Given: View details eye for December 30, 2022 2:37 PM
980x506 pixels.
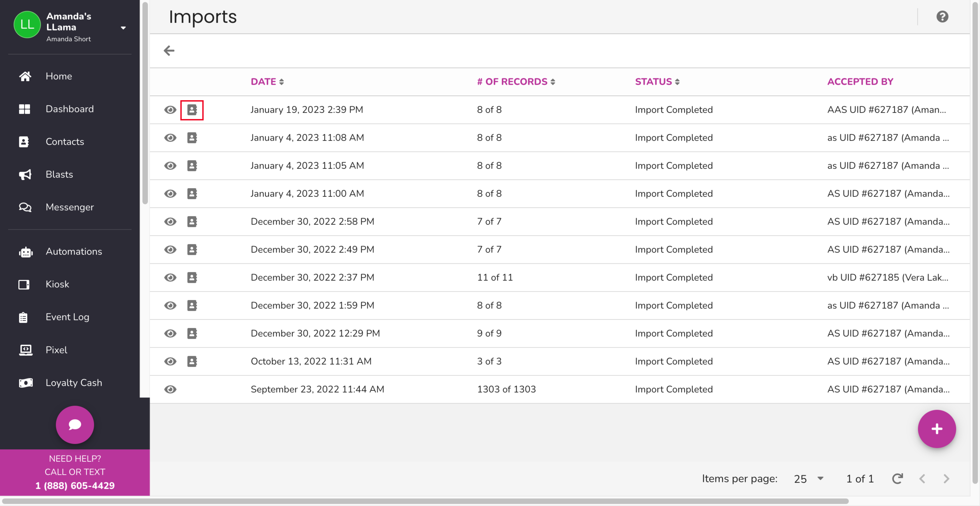Looking at the screenshot, I should pos(170,278).
